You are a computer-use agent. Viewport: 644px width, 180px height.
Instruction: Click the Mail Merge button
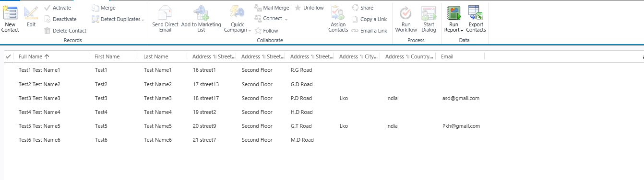pyautogui.click(x=272, y=8)
